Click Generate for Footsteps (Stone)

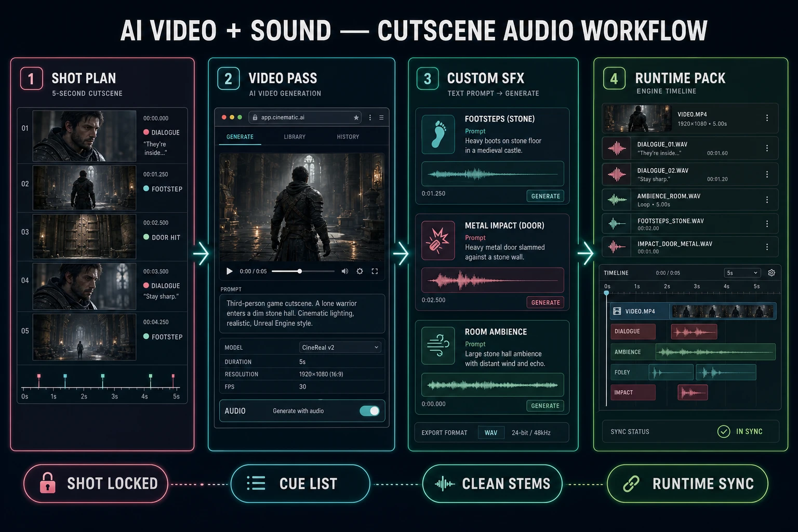click(x=546, y=196)
